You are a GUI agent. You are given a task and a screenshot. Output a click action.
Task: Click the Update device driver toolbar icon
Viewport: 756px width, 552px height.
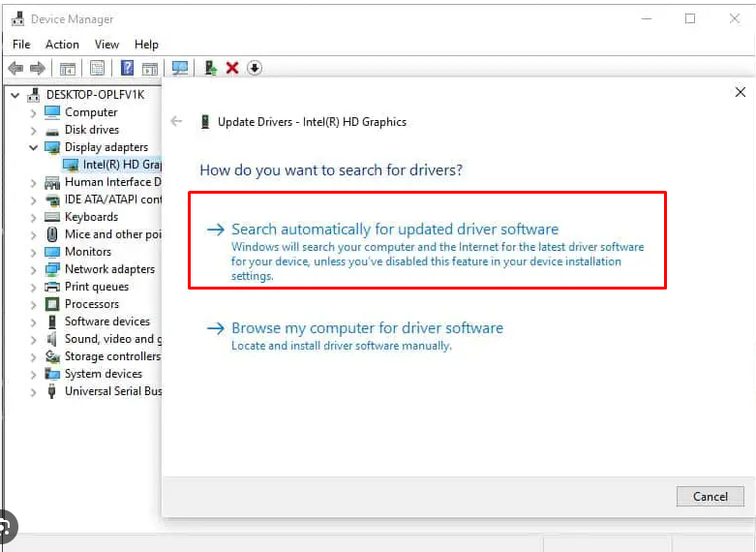(210, 68)
